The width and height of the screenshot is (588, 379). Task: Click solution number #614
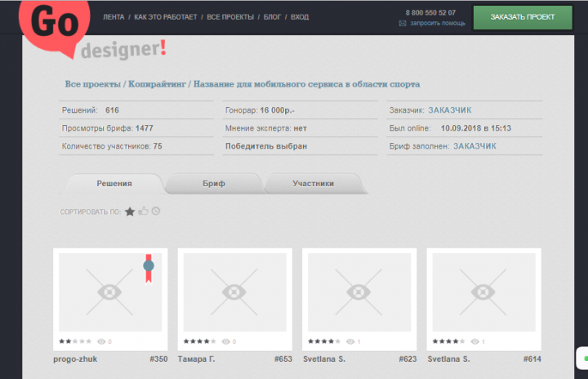pyautogui.click(x=532, y=359)
